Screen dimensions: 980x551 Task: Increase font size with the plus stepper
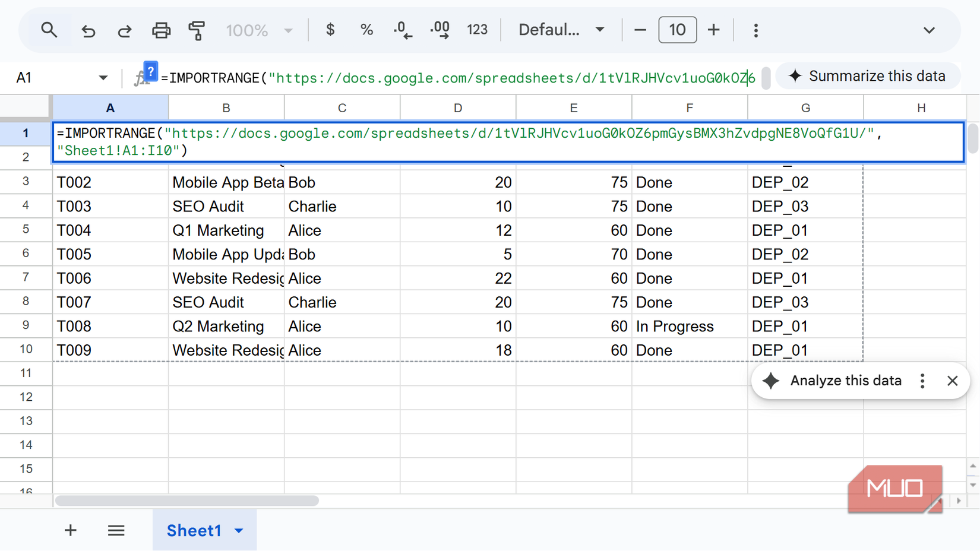(713, 30)
